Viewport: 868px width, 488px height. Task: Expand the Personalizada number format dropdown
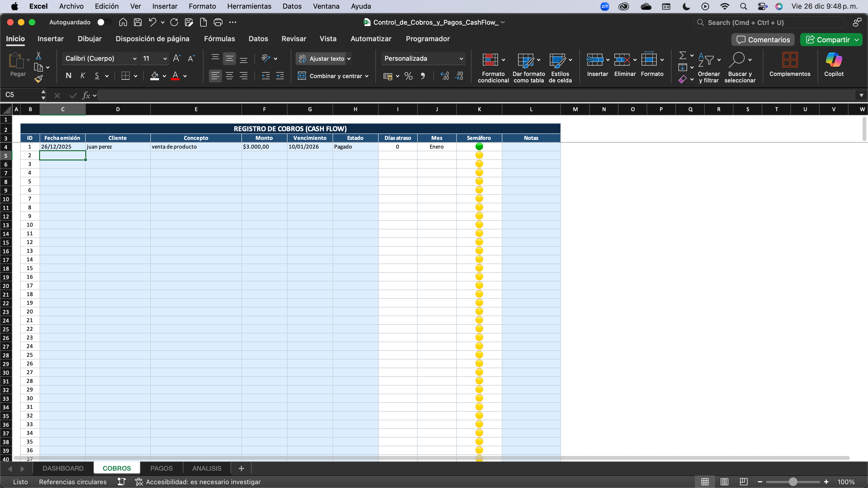pyautogui.click(x=461, y=59)
